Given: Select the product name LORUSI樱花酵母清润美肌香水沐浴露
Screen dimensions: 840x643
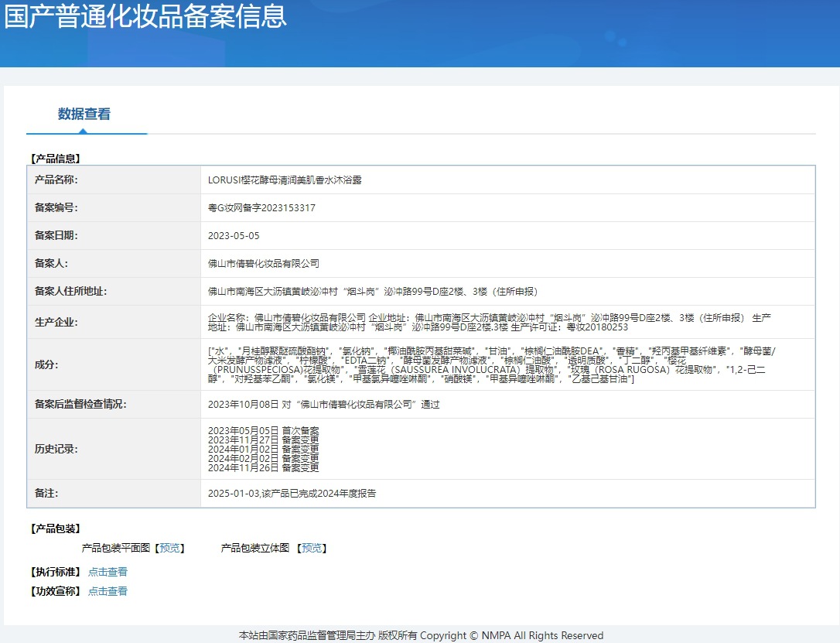Looking at the screenshot, I should pos(285,180).
